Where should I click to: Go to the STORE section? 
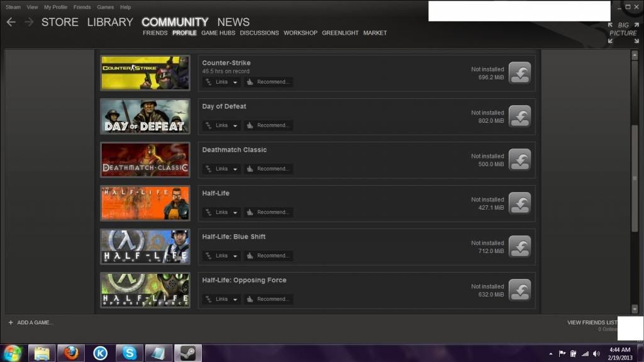click(60, 22)
